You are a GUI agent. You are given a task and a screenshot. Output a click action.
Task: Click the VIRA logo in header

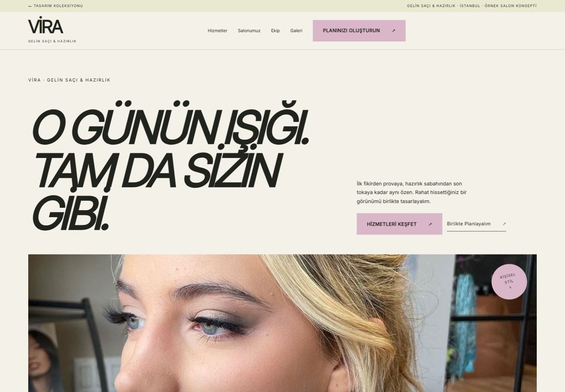point(46,26)
